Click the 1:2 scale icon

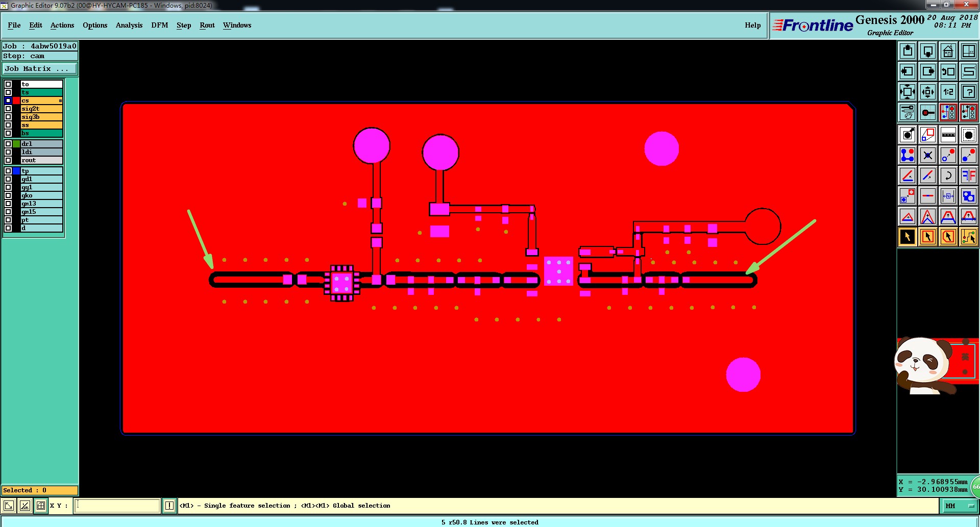(948, 92)
